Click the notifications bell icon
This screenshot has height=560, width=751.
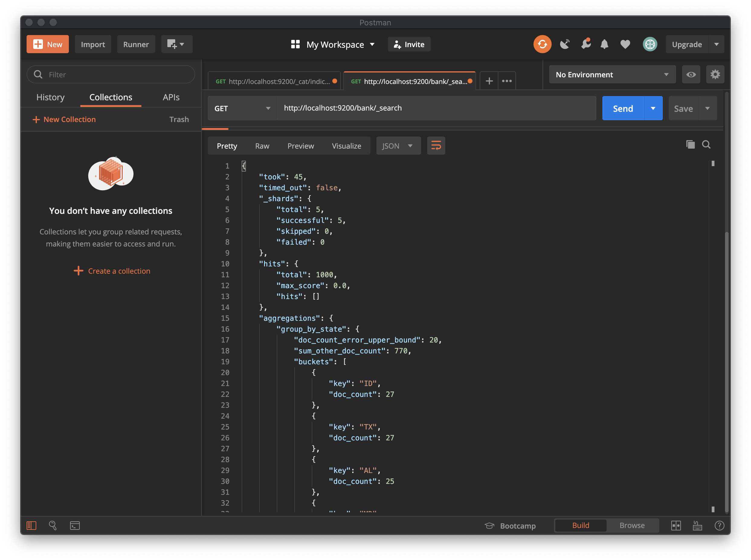pyautogui.click(x=604, y=44)
